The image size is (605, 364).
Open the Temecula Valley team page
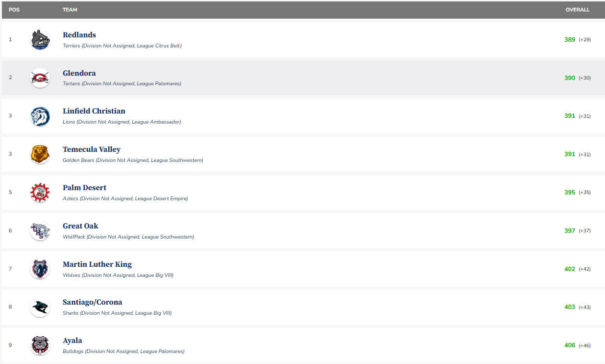[92, 149]
